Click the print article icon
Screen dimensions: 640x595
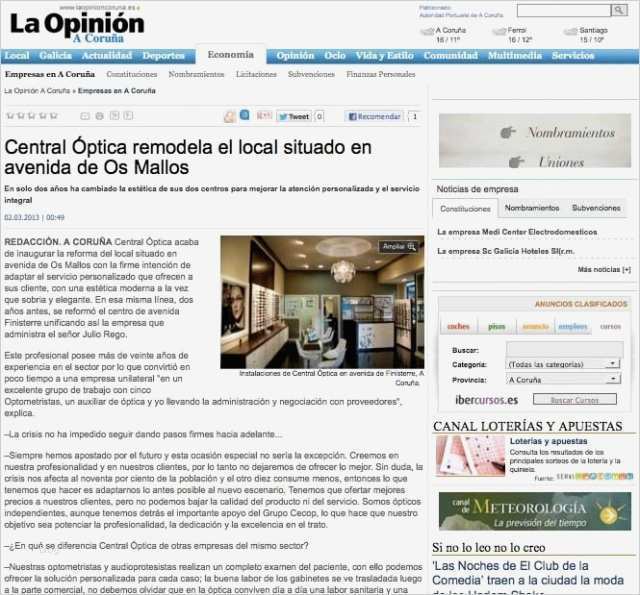(100, 116)
